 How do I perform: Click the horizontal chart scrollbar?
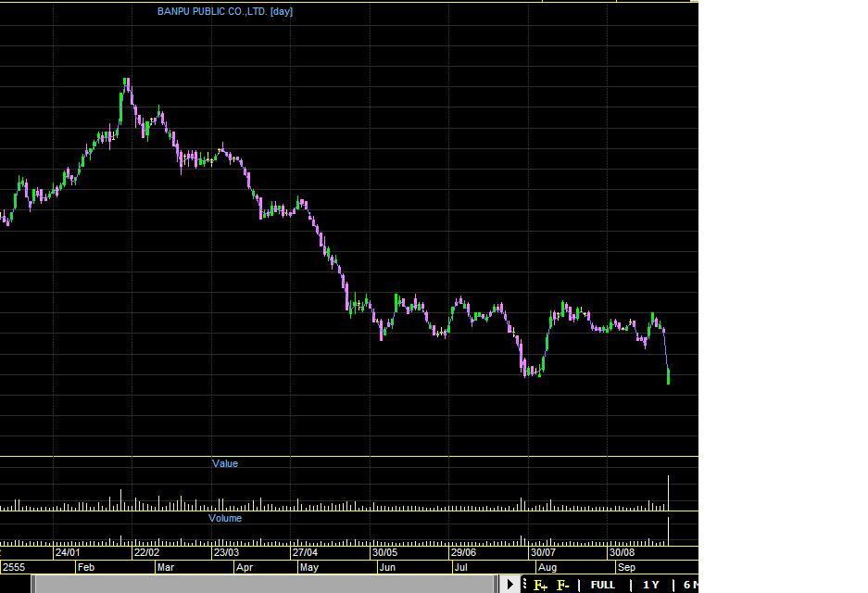(x=269, y=585)
